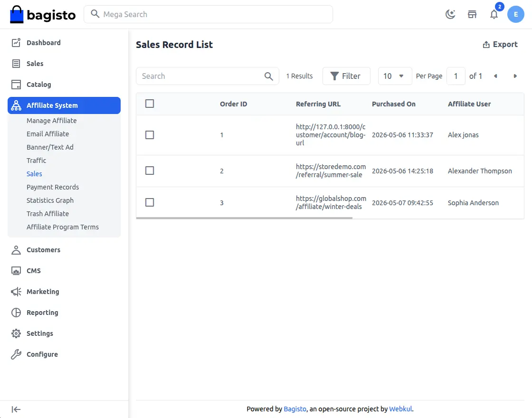Go to the next page arrow
This screenshot has height=418, width=532.
coord(515,76)
